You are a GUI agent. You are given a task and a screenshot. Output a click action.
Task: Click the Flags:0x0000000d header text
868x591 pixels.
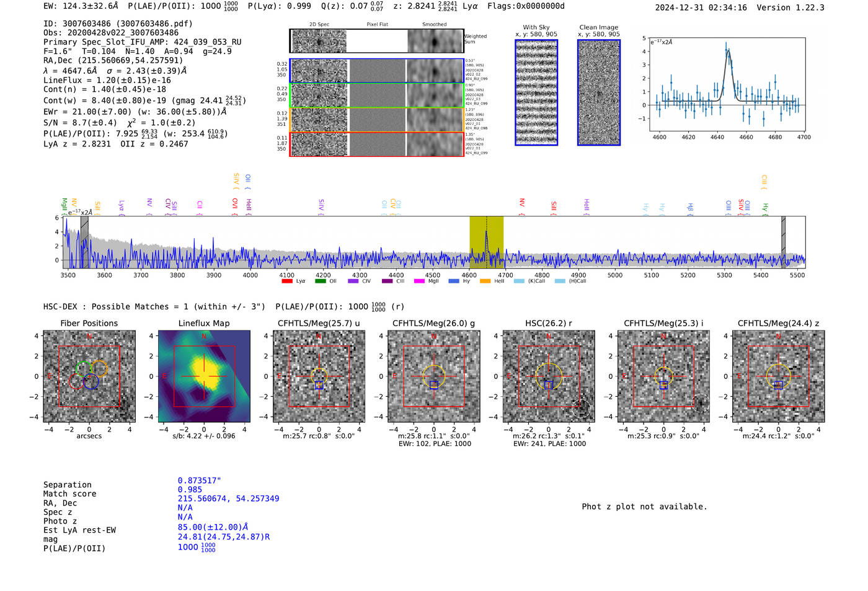point(526,6)
